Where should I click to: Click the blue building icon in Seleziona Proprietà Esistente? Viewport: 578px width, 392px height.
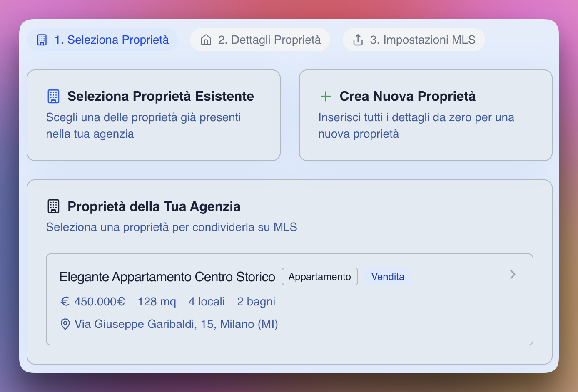pos(53,96)
